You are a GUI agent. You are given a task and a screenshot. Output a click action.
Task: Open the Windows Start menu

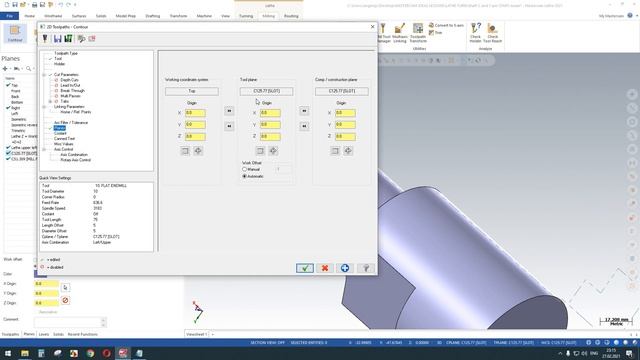coord(8,353)
